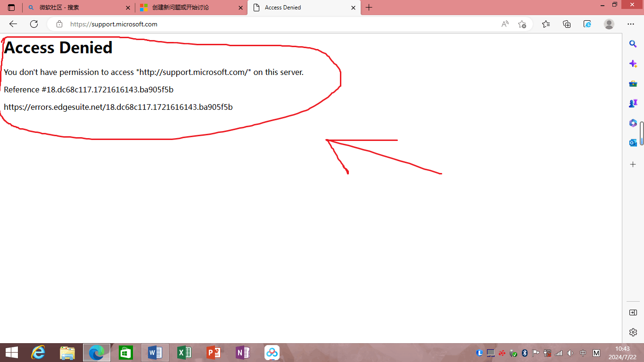
Task: Launch Internet Explorer from taskbar
Action: [38, 352]
